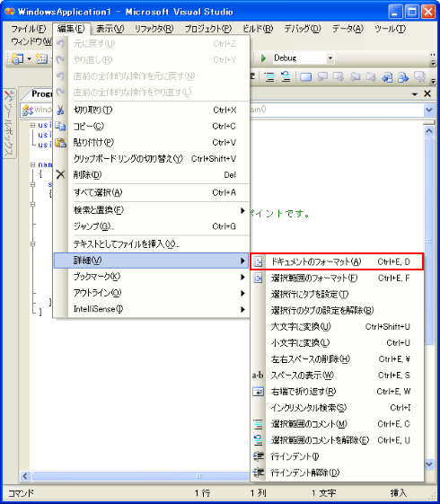
Task: Expand the ブックマーク(K) submenu
Action: coord(151,277)
